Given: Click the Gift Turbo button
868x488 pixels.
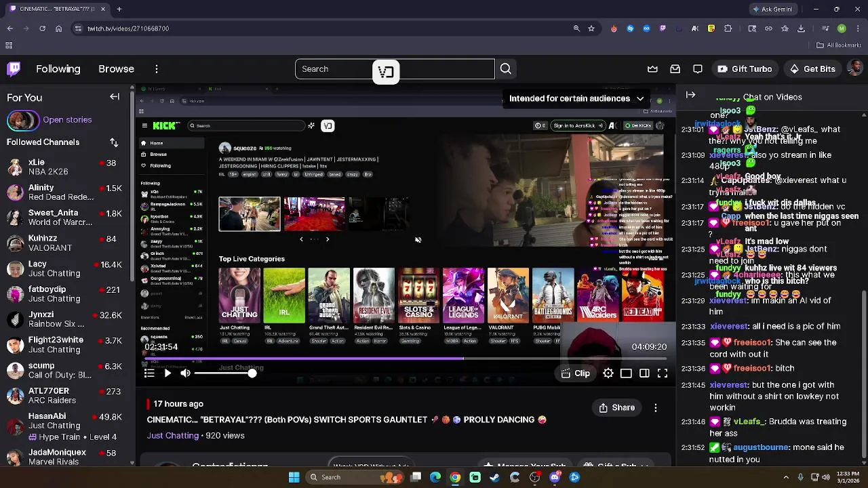Looking at the screenshot, I should 745,69.
